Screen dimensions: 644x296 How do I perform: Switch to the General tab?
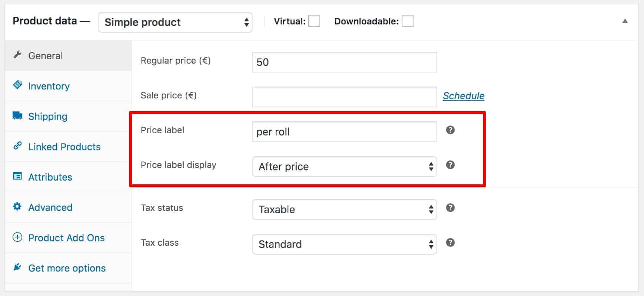pyautogui.click(x=68, y=55)
